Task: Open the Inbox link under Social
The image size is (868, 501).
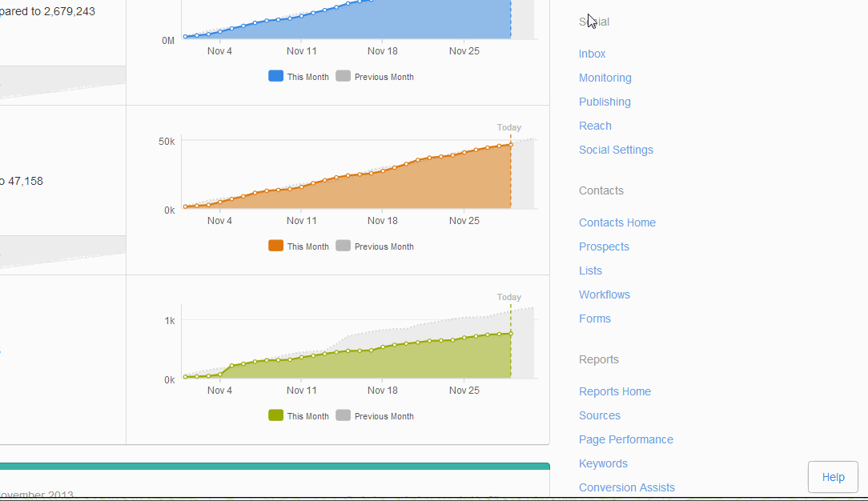Action: click(x=592, y=54)
